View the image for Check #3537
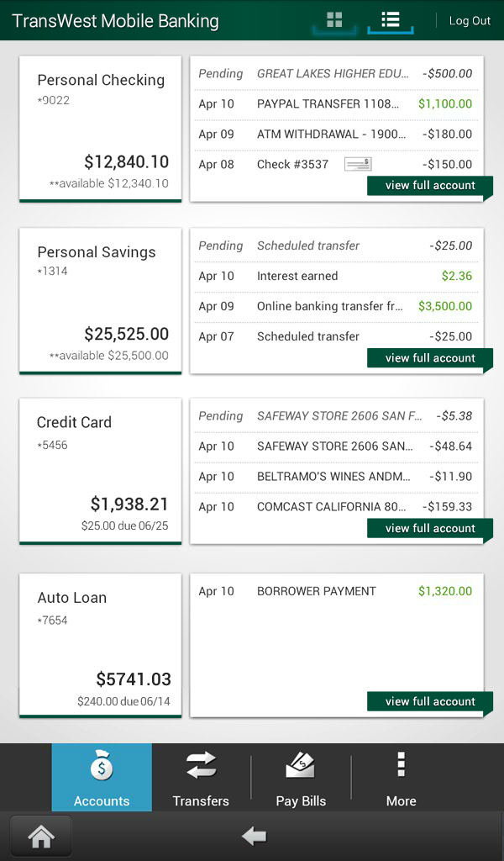Viewport: 504px width, 861px height. coord(356,163)
